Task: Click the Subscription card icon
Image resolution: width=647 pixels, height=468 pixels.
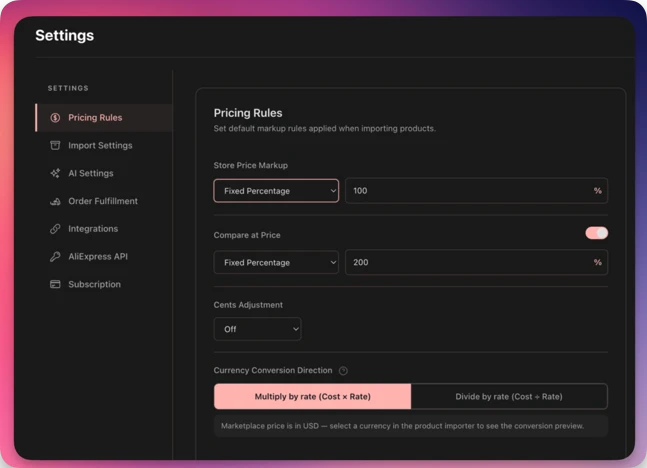Action: (55, 284)
